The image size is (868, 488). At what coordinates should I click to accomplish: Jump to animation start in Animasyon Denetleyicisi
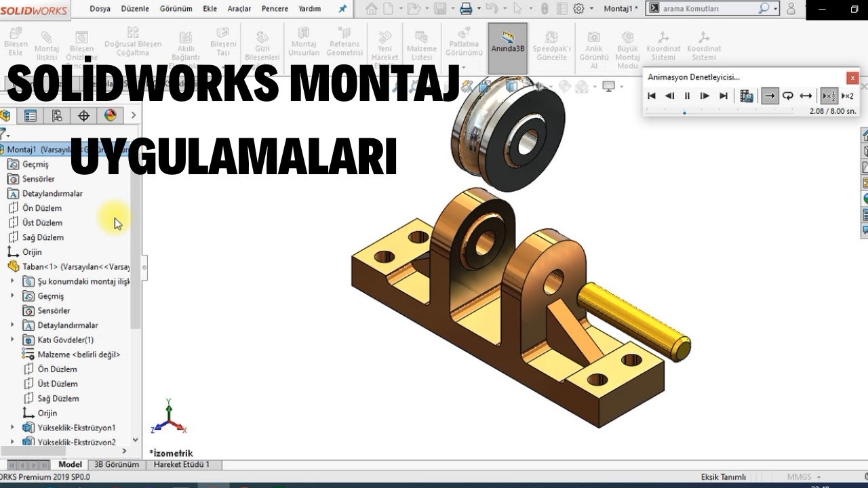click(652, 96)
